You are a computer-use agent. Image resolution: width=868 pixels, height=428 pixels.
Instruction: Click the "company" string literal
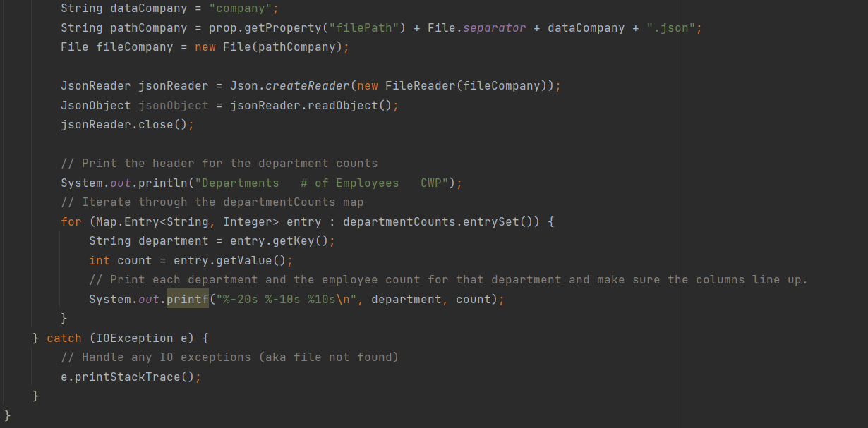(241, 8)
